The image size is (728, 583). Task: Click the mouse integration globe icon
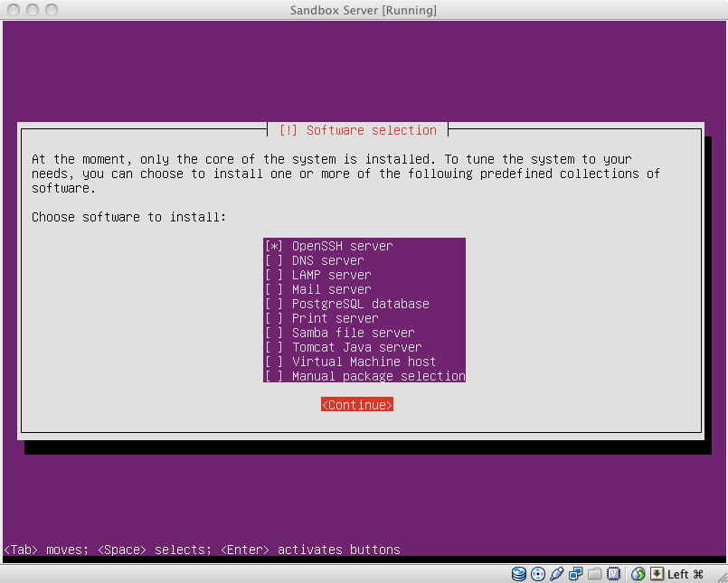638,574
